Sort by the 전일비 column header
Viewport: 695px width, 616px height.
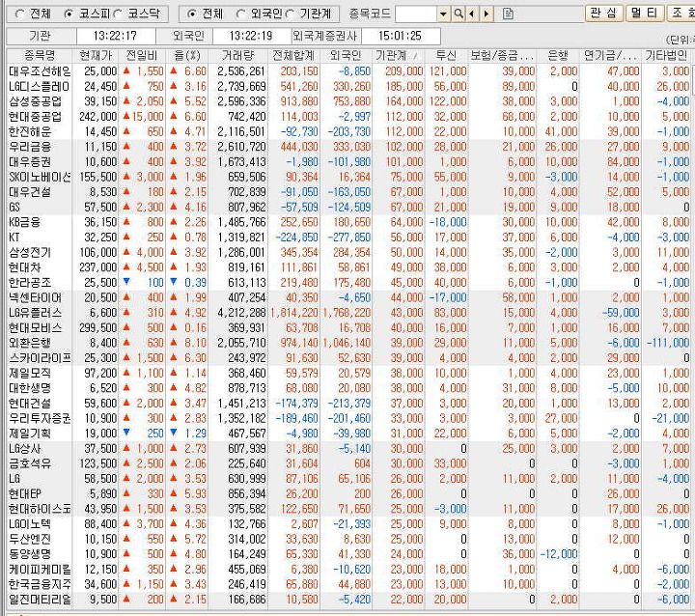pos(142,55)
